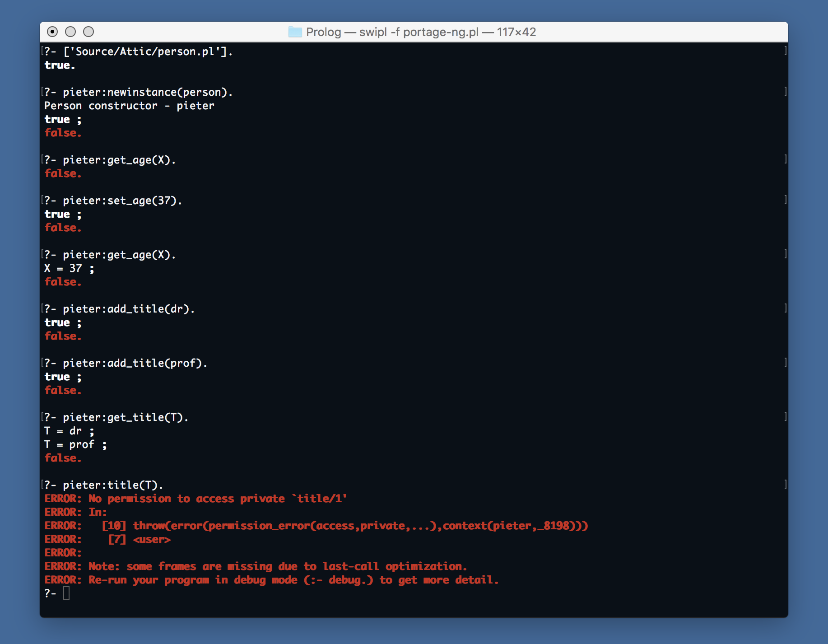Click the 'T = prof ;' result line

(x=75, y=444)
